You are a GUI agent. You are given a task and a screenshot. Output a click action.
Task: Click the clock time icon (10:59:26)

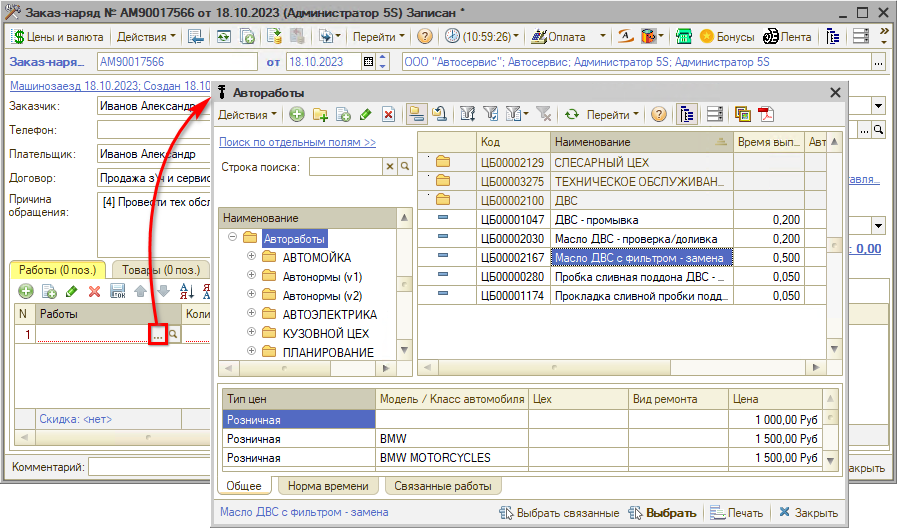[452, 36]
